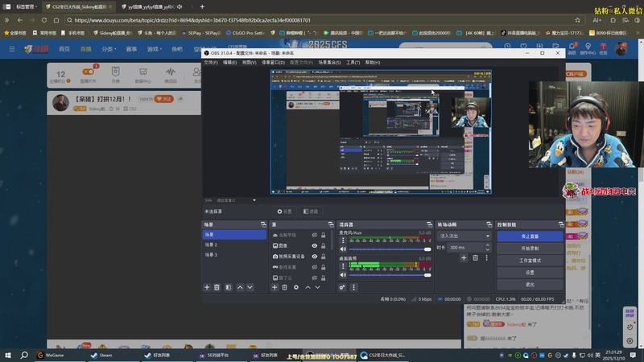Mute the 麦克风/Aux speaker icon
This screenshot has height=362, width=644.
coord(343,249)
